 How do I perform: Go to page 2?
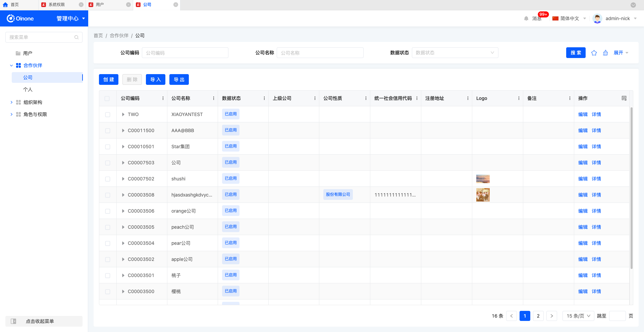pos(538,316)
